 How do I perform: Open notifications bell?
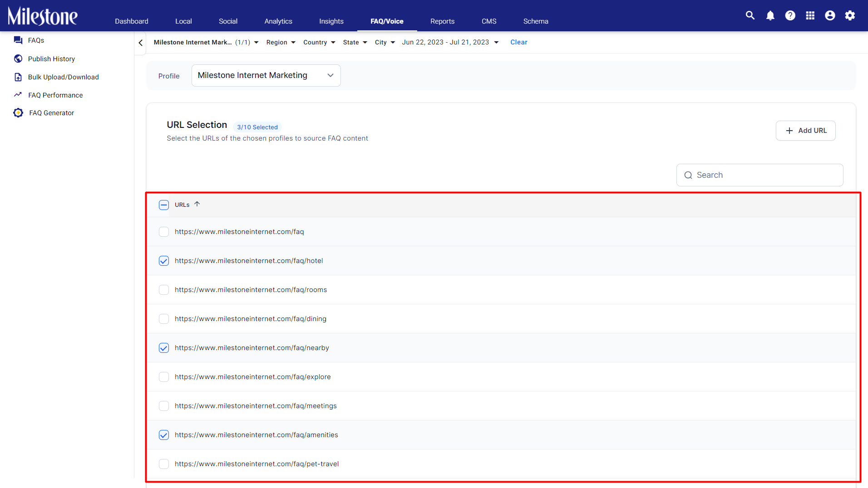click(770, 16)
